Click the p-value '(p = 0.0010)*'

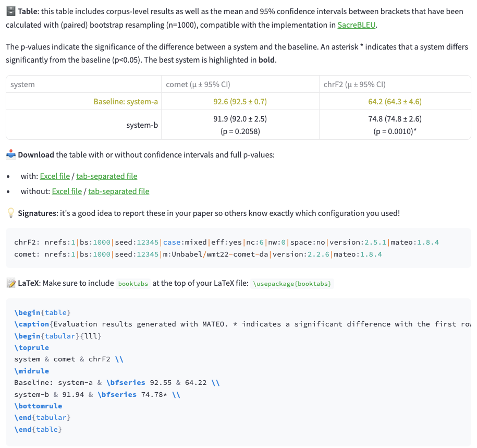(395, 131)
